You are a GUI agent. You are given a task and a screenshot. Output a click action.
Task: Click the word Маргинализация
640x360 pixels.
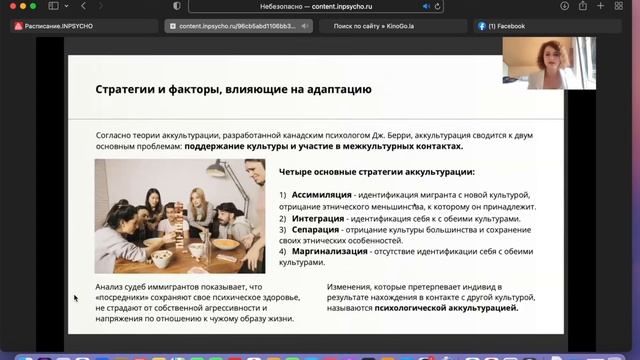click(x=329, y=251)
